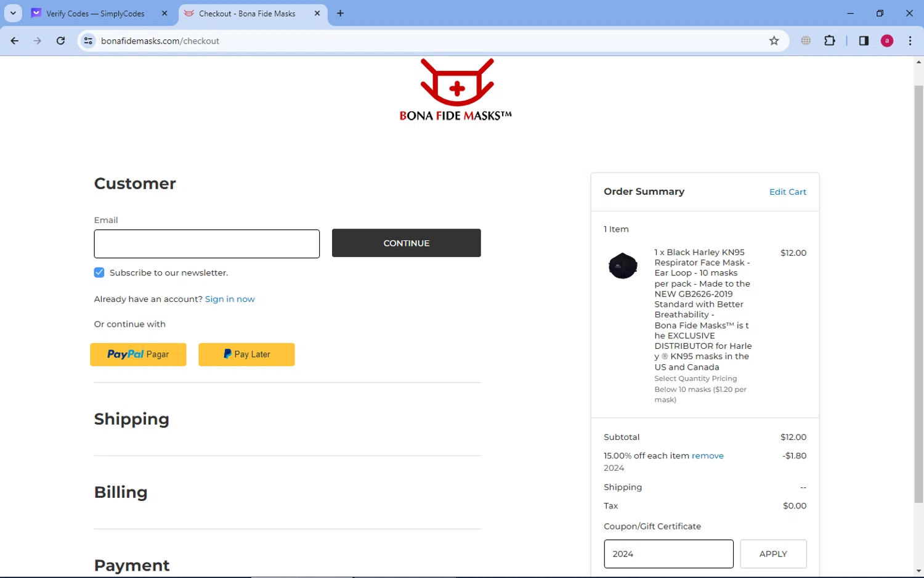The width and height of the screenshot is (924, 578).
Task: Minimize the browser window
Action: coord(851,13)
